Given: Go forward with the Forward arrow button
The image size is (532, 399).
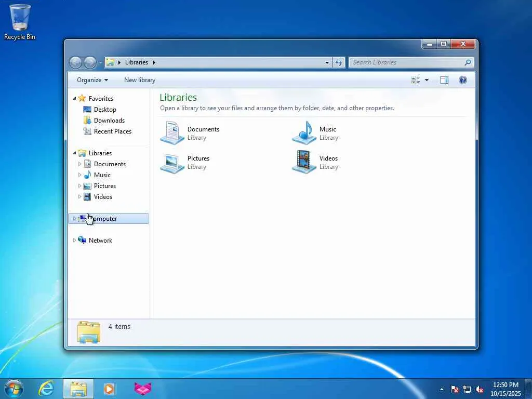Looking at the screenshot, I should (90, 62).
